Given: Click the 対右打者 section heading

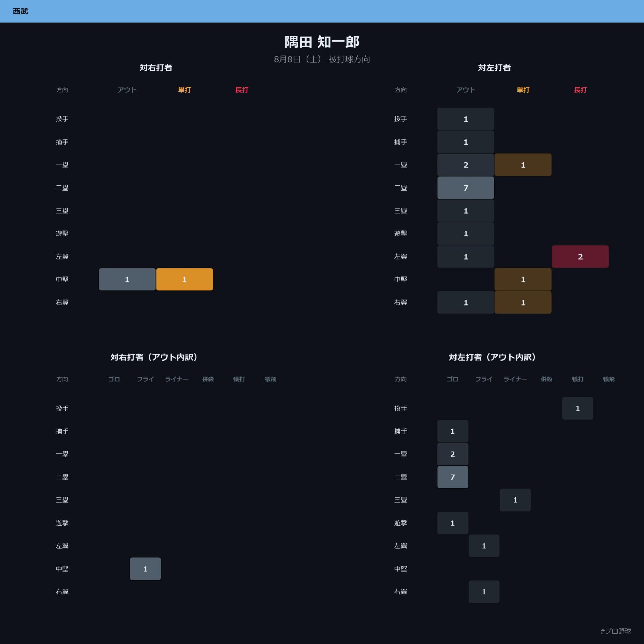Looking at the screenshot, I should point(156,68).
